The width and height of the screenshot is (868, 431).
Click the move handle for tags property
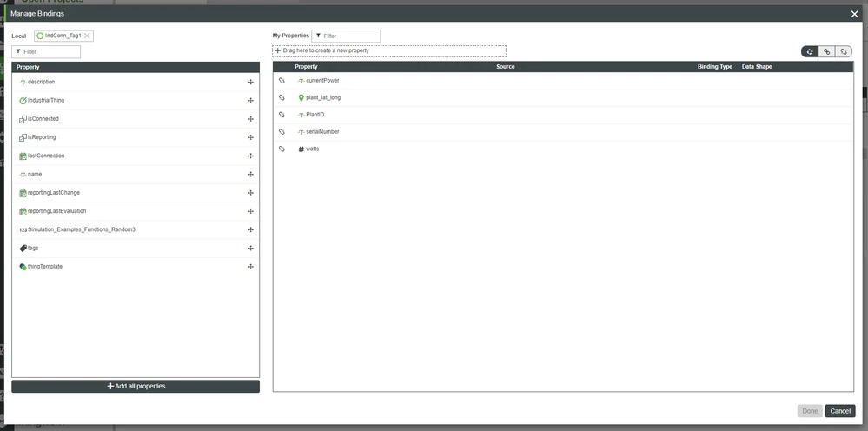251,249
